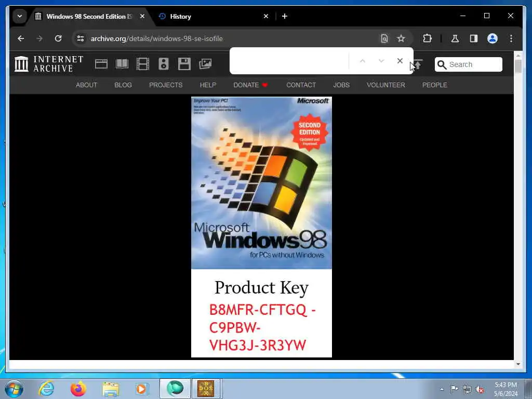Open the ABOUT menu link

[86, 85]
